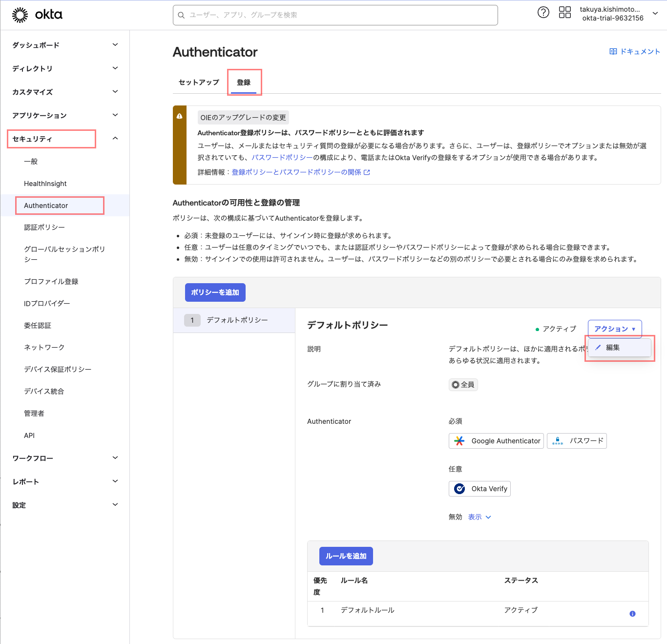Click the ポリシーを追加 button
The width and height of the screenshot is (667, 644).
point(215,292)
